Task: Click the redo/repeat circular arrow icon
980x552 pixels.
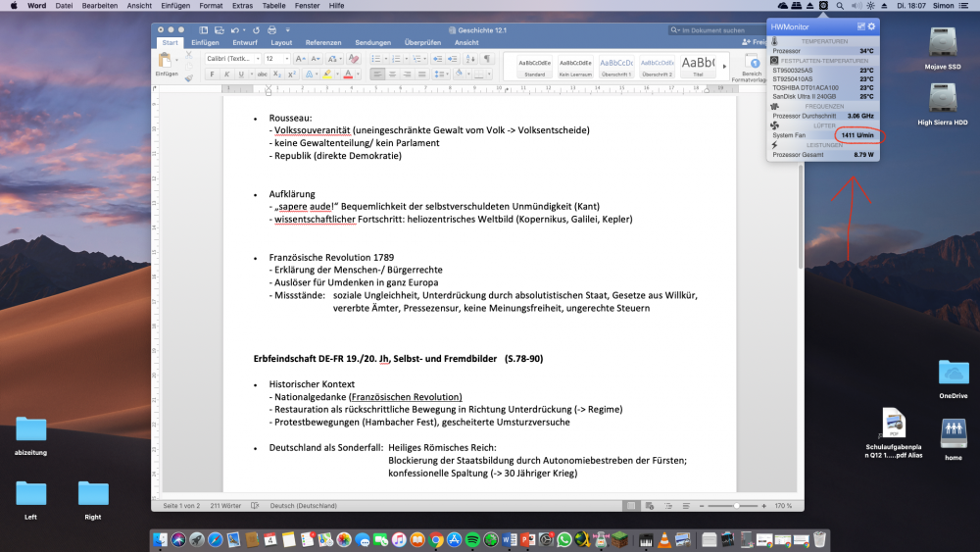Action: tap(256, 30)
